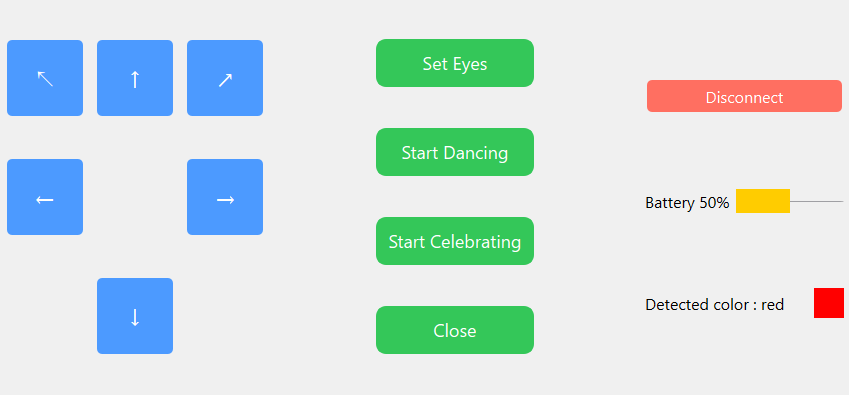Trigger the Start Celebrating action

(455, 241)
